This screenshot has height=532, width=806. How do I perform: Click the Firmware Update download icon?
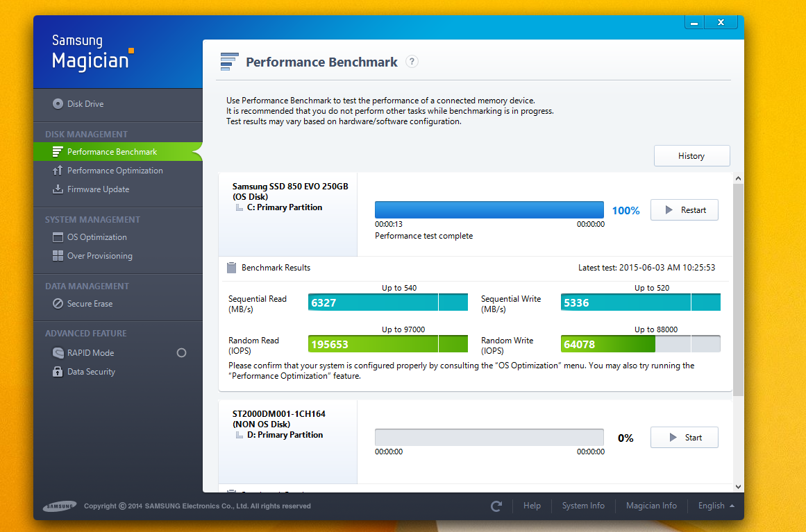tap(58, 189)
